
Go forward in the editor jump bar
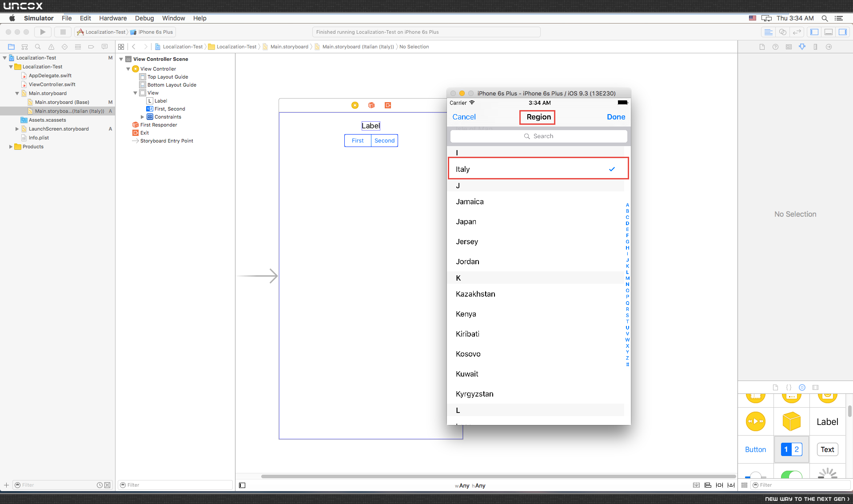[x=145, y=47]
